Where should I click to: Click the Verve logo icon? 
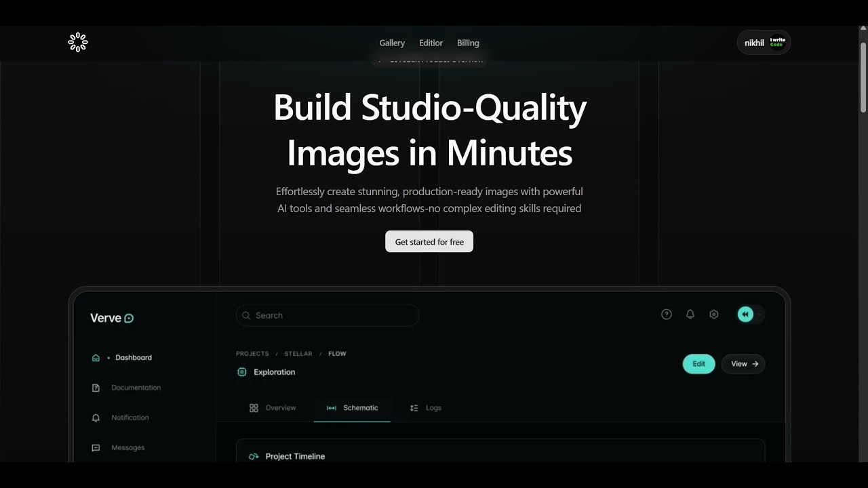click(x=128, y=318)
